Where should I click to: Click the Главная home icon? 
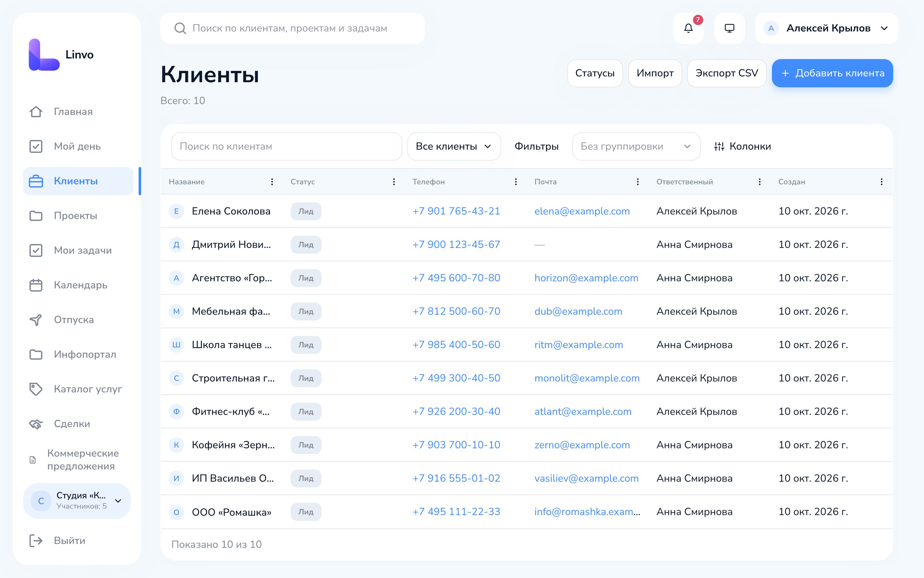tap(36, 112)
